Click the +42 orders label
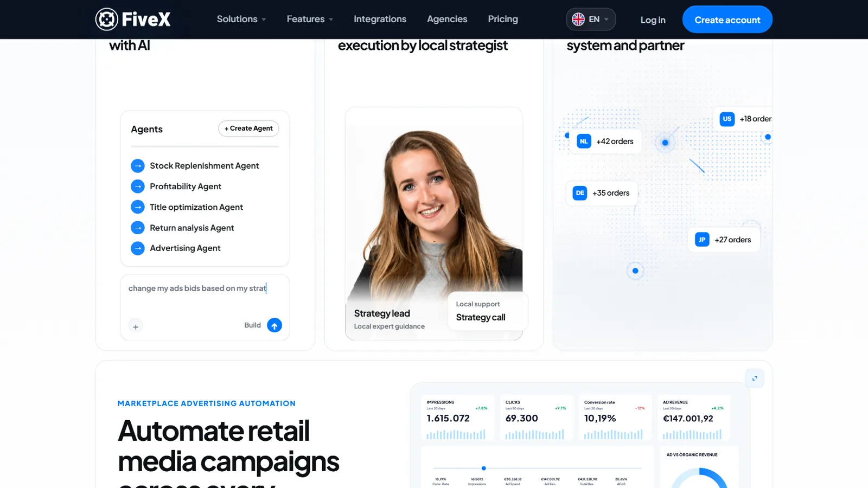 tap(615, 142)
